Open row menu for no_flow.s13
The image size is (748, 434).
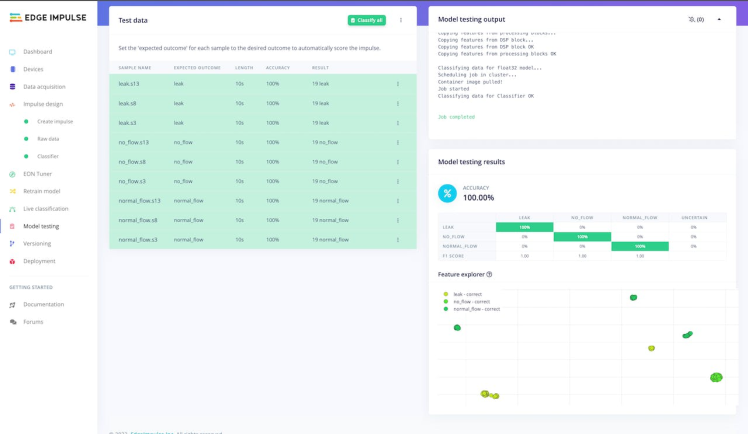(x=397, y=143)
